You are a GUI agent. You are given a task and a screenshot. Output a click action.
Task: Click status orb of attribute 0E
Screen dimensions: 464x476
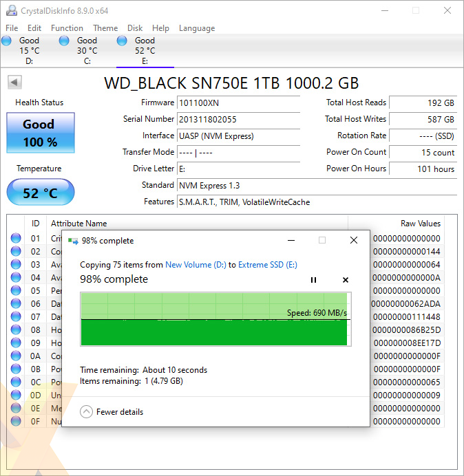16,408
